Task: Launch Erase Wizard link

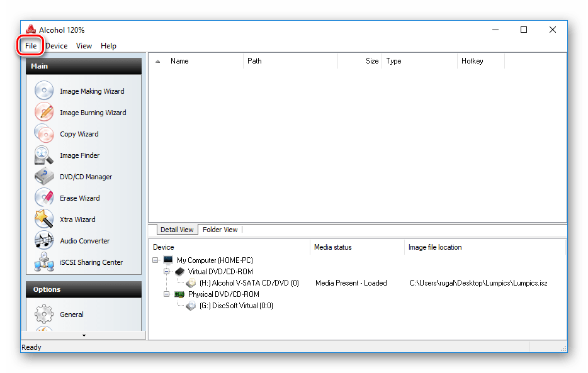Action: click(80, 198)
